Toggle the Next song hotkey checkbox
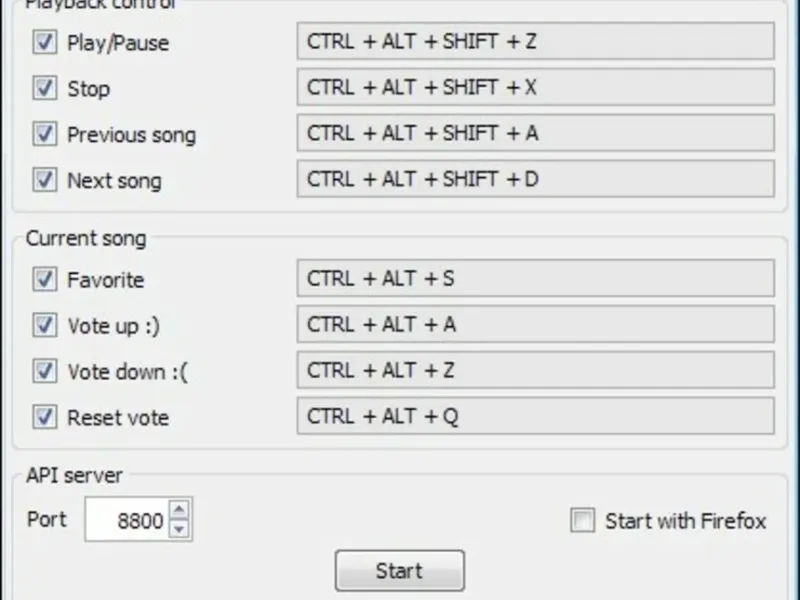 (45, 180)
